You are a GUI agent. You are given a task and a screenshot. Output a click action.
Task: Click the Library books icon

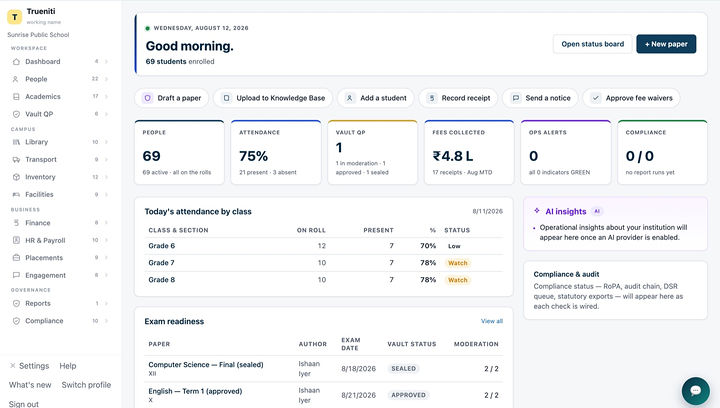16,142
